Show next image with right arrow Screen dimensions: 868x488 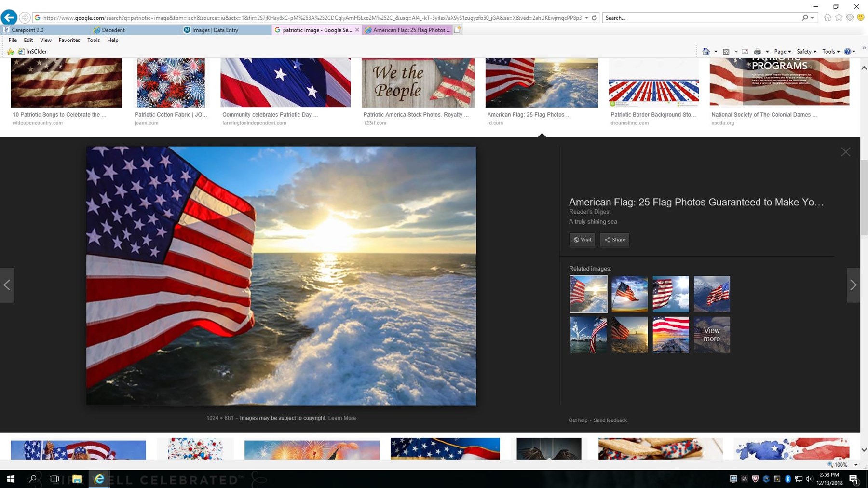[853, 285]
